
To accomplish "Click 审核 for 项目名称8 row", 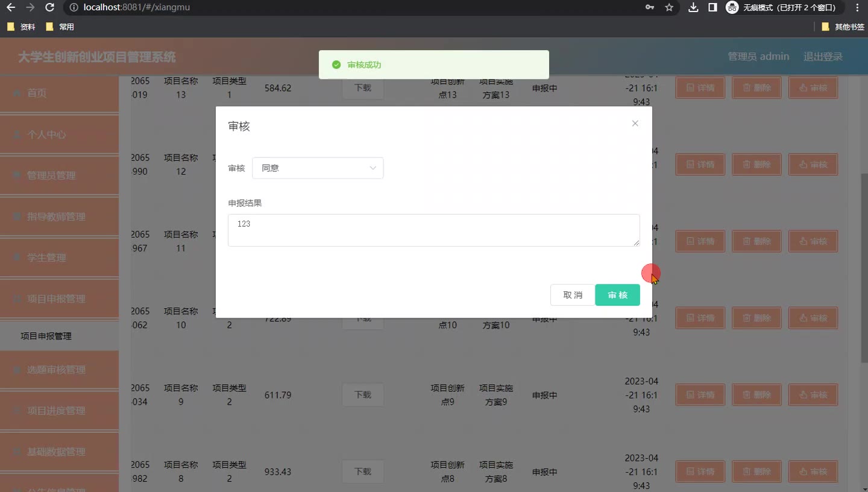I will [x=813, y=471].
